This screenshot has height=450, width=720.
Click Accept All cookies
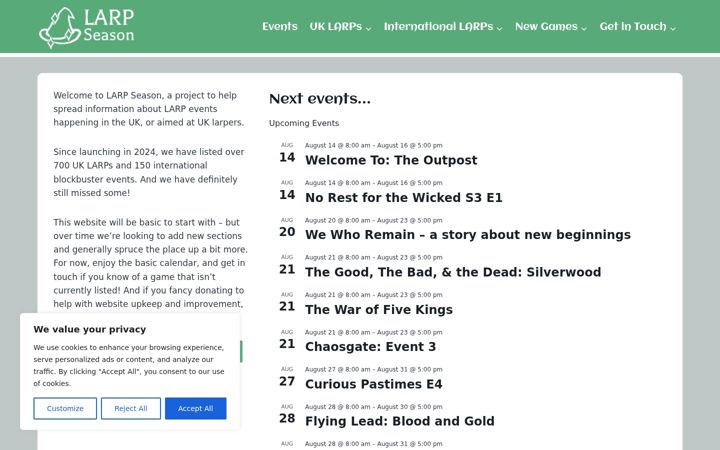[196, 408]
